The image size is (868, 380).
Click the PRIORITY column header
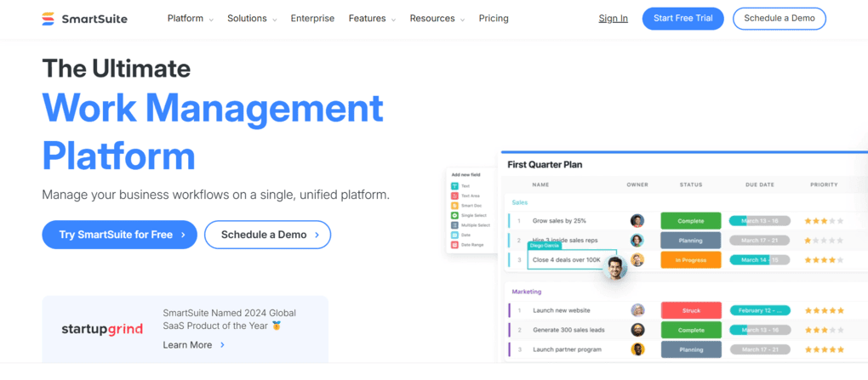click(825, 184)
